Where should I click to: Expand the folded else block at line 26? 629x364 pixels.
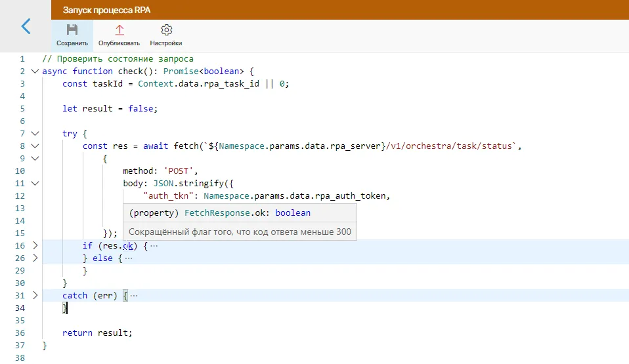click(x=35, y=258)
